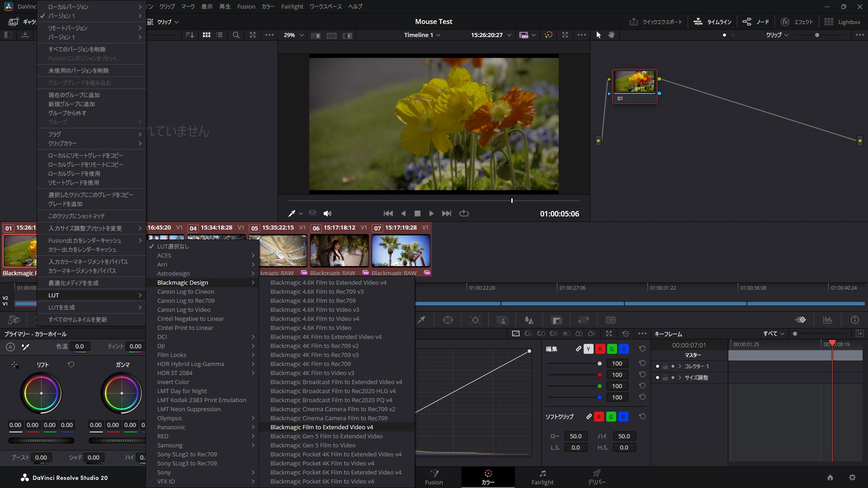Click the Lightbox button
Screen dimensions: 868x488
tap(842, 22)
